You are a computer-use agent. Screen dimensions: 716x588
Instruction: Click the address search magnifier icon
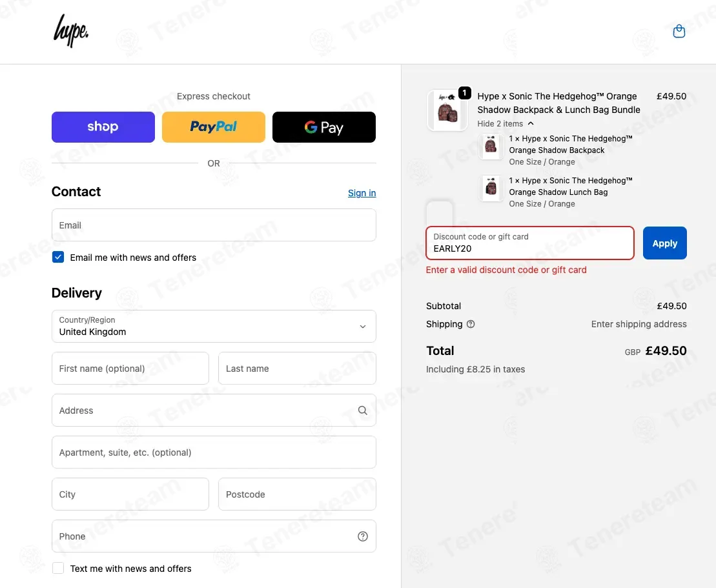coord(363,411)
